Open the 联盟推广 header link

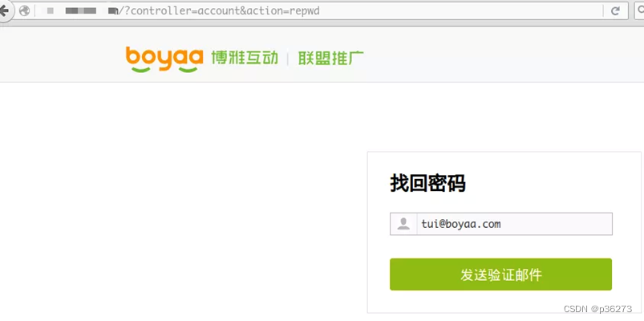331,59
